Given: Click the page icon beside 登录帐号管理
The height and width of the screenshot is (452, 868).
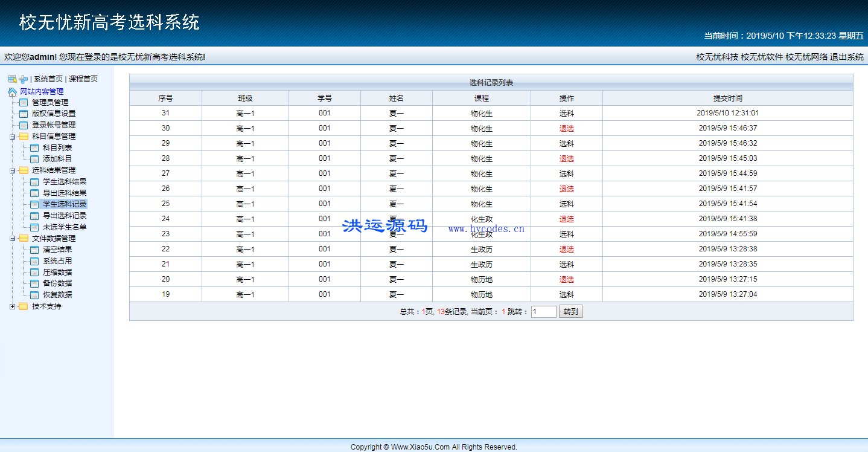Looking at the screenshot, I should pyautogui.click(x=24, y=125).
